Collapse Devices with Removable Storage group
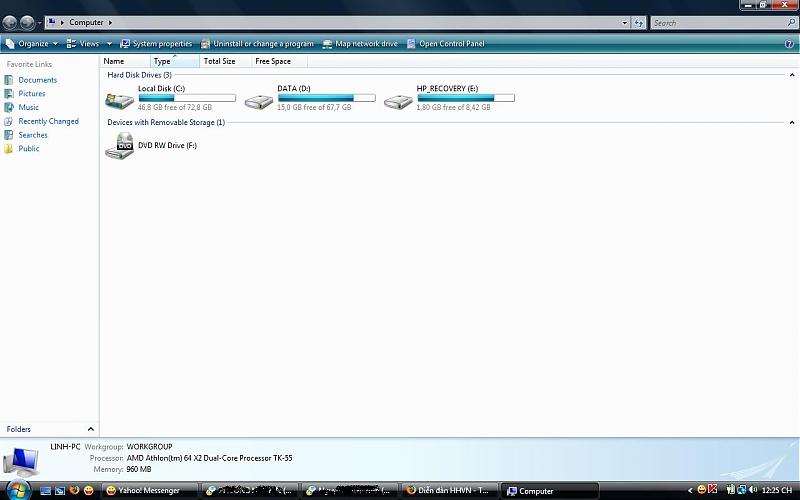 (x=792, y=123)
